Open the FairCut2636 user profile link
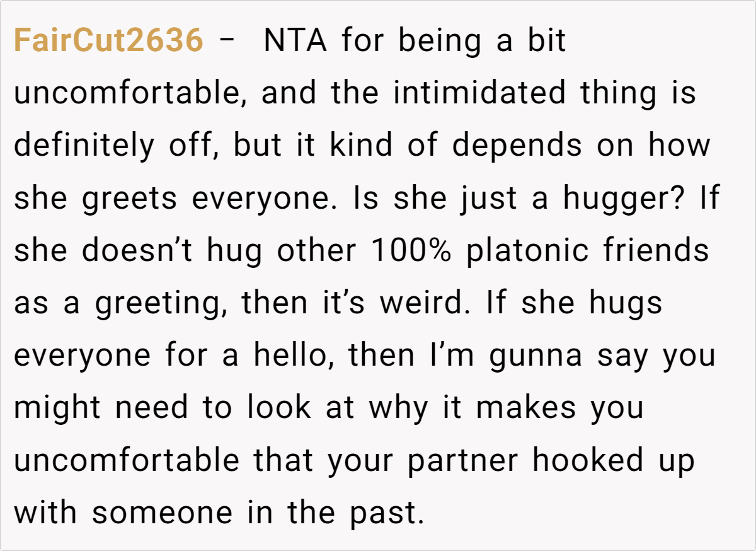The width and height of the screenshot is (756, 551). click(x=108, y=41)
